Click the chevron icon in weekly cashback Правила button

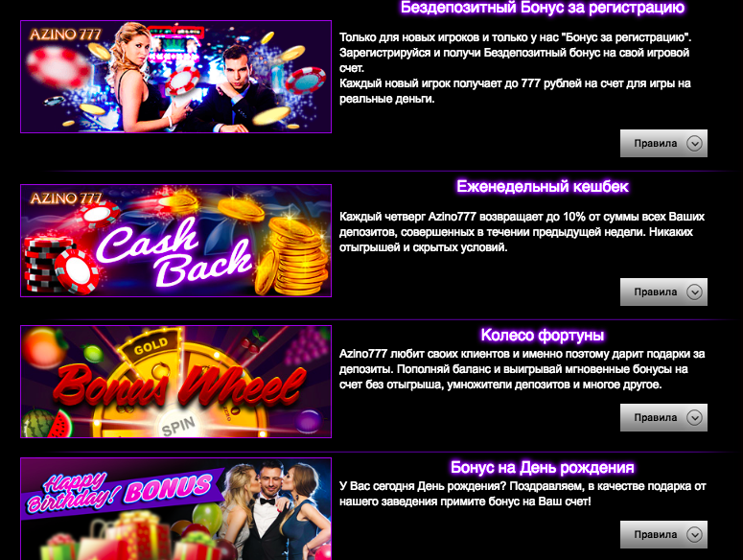(x=694, y=292)
